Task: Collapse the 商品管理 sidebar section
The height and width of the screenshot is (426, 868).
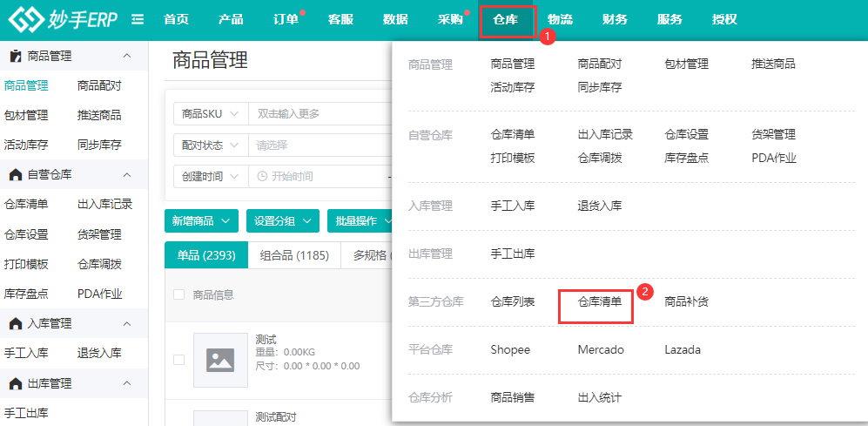Action: pyautogui.click(x=127, y=56)
